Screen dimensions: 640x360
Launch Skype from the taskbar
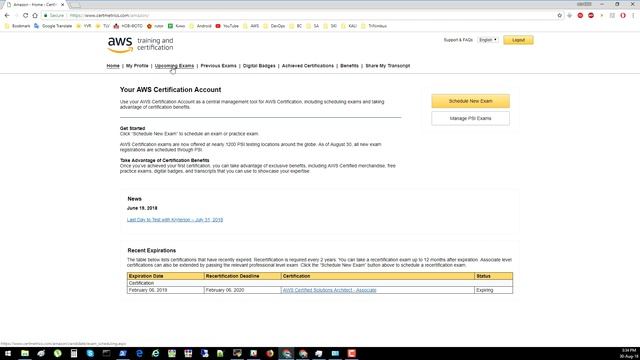click(x=90, y=353)
